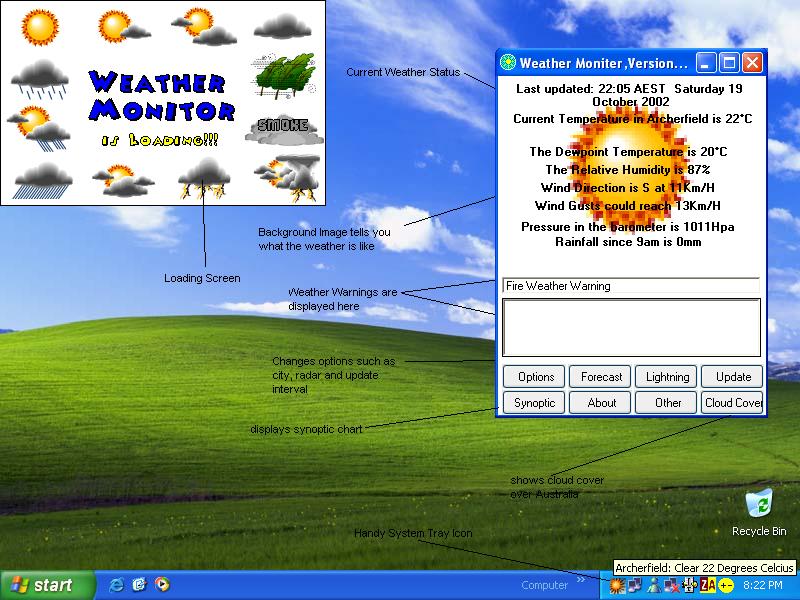Show Cloud Cover over Australia
800x600 pixels.
[x=732, y=403]
